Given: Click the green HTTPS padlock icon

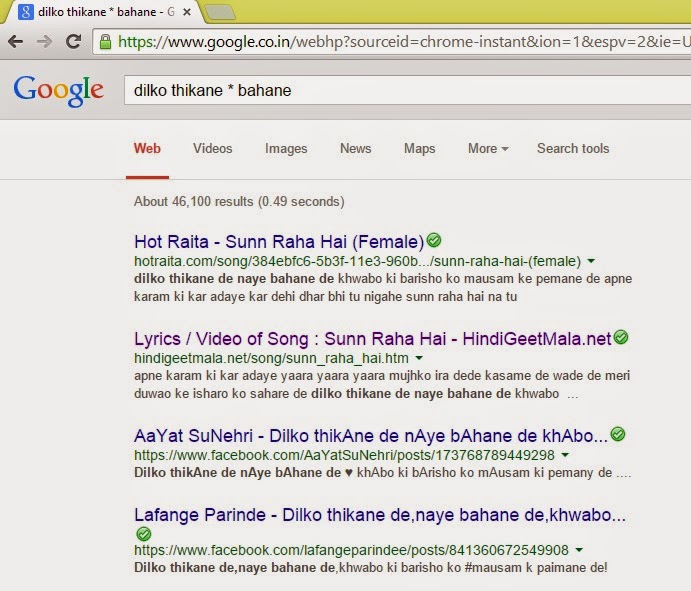Looking at the screenshot, I should pyautogui.click(x=105, y=42).
